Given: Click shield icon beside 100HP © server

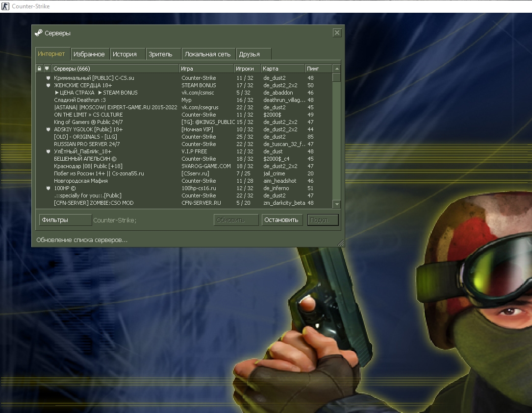Looking at the screenshot, I should click(x=48, y=188).
